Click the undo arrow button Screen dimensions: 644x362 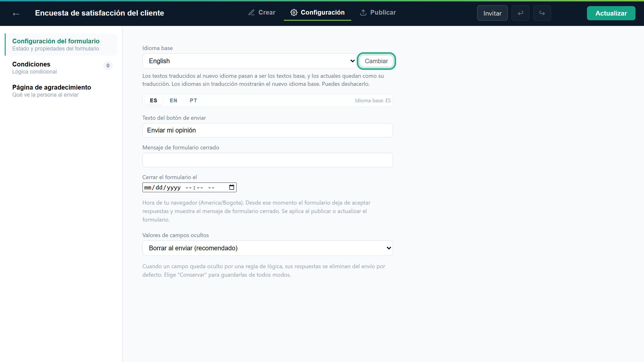(x=520, y=13)
